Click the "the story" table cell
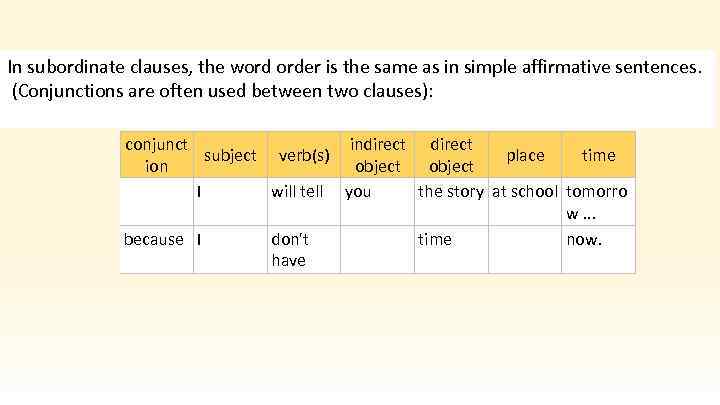This screenshot has width=720, height=405. pos(451,191)
